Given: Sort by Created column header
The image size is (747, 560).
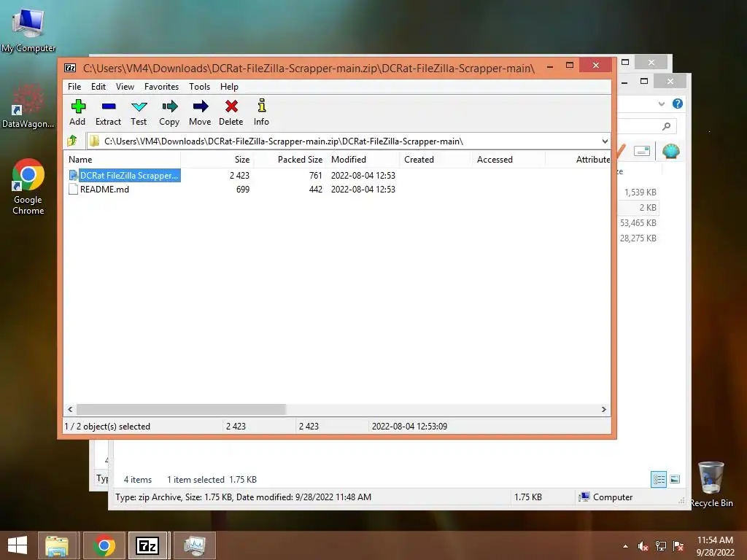Looking at the screenshot, I should (436, 160).
